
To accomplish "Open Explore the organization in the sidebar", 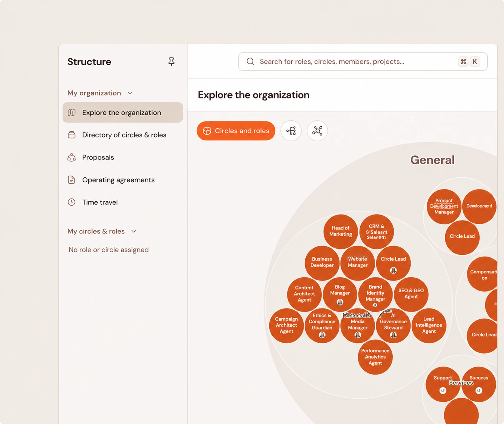I will point(123,112).
